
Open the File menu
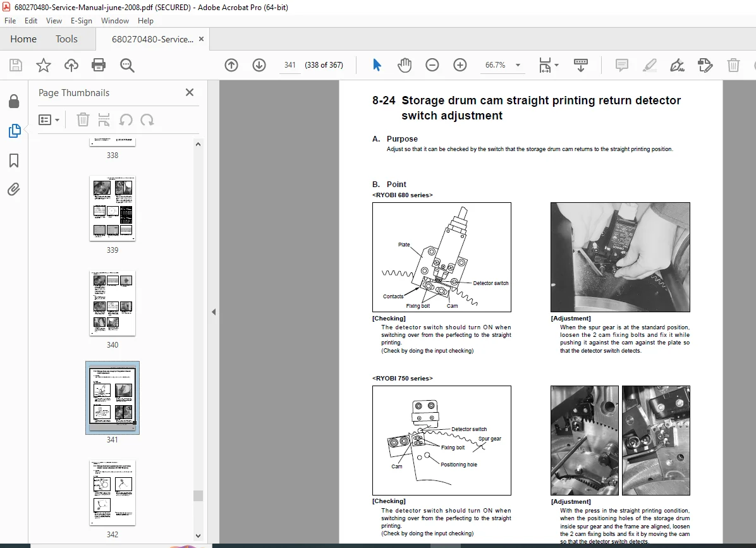(x=10, y=21)
